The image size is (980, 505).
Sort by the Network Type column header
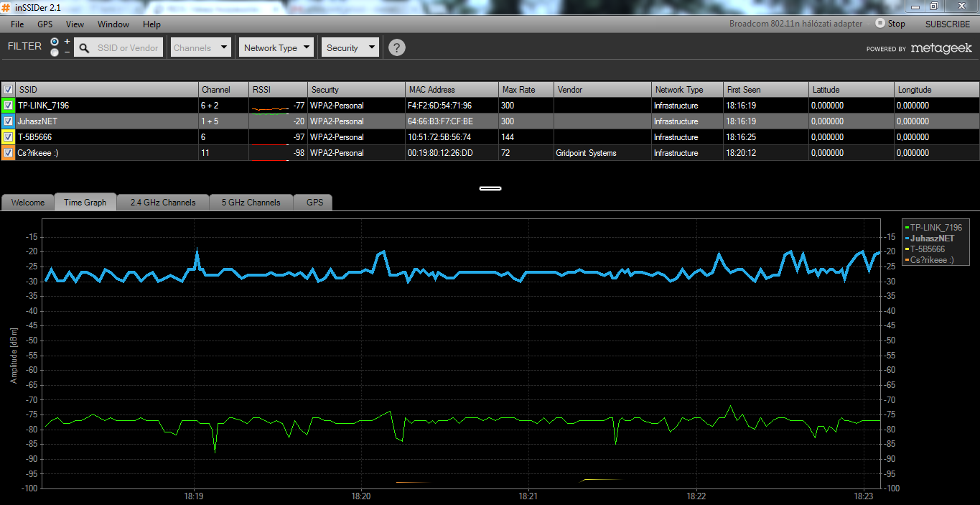(688, 90)
